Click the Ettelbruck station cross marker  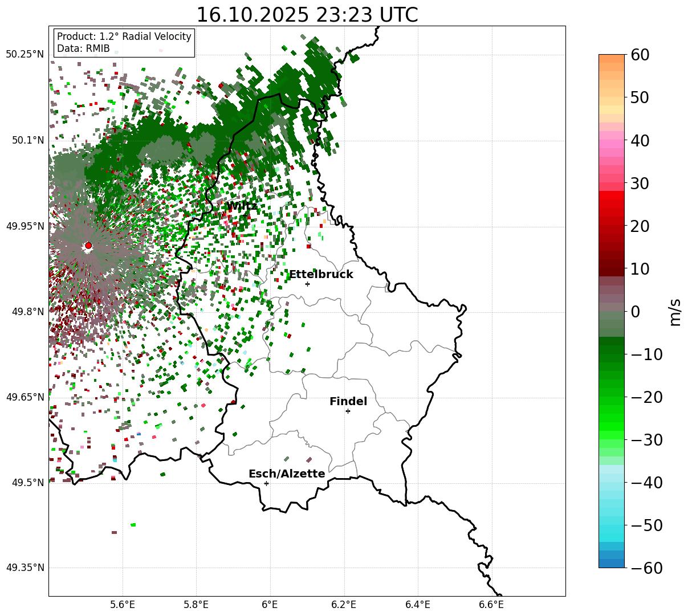click(307, 284)
